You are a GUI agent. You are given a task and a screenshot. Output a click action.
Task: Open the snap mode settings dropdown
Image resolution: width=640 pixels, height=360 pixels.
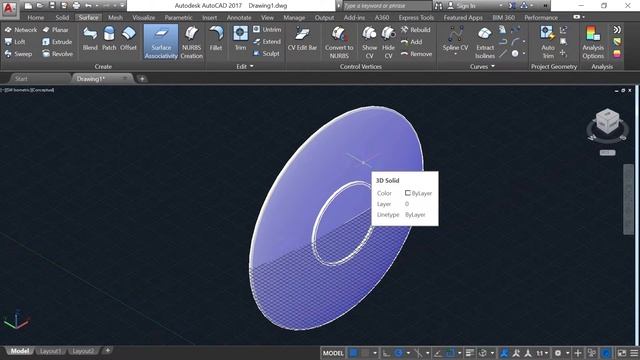tap(374, 353)
